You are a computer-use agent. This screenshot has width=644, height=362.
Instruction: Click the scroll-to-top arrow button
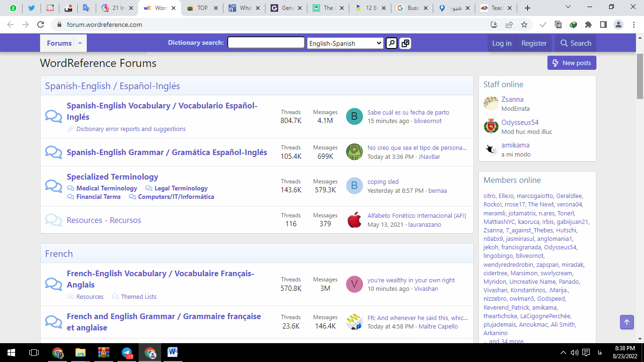(x=627, y=322)
